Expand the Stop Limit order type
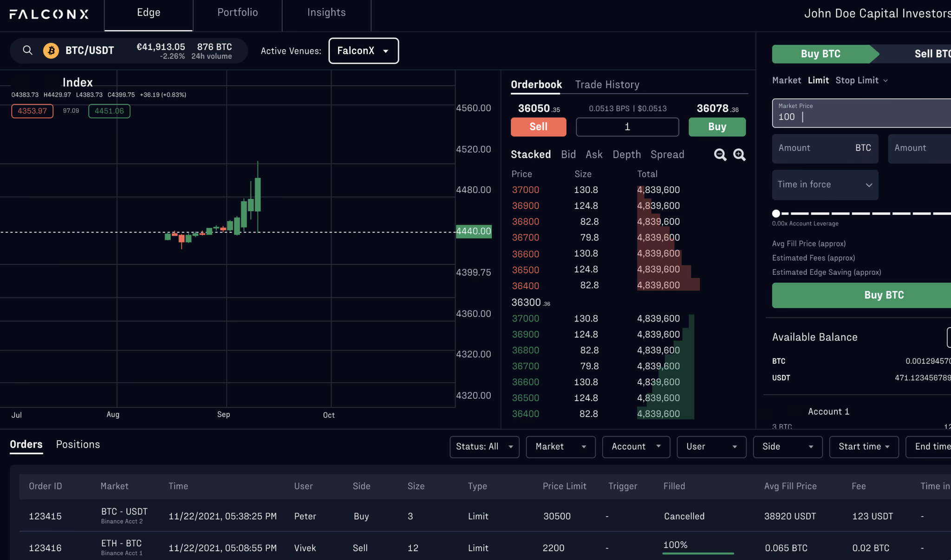 [x=861, y=80]
